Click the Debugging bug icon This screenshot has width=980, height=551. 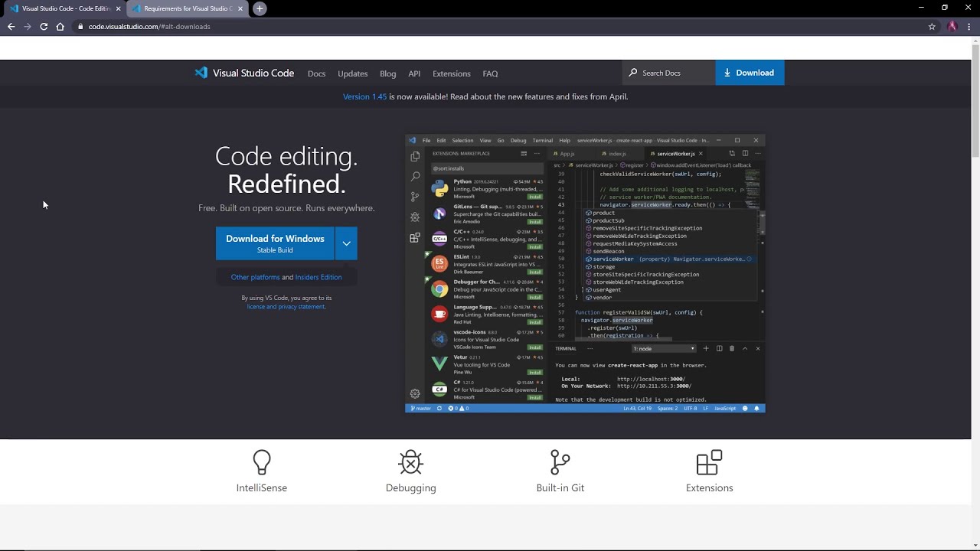pyautogui.click(x=411, y=462)
